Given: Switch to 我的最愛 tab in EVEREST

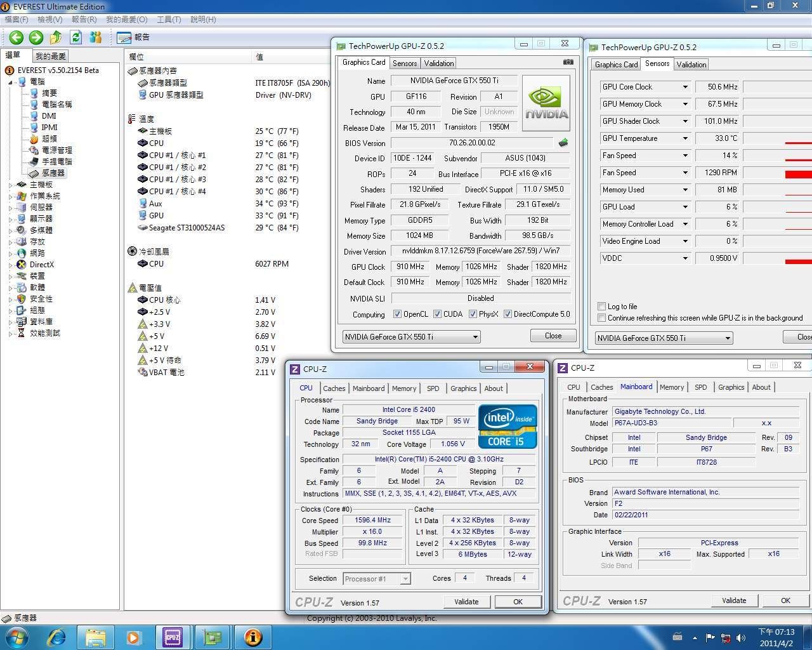Looking at the screenshot, I should (51, 56).
